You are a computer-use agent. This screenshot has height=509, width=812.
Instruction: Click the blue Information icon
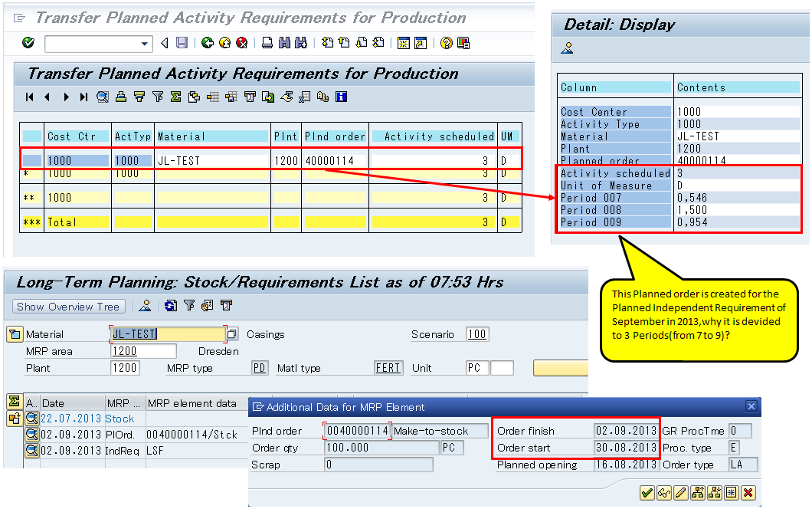[341, 97]
